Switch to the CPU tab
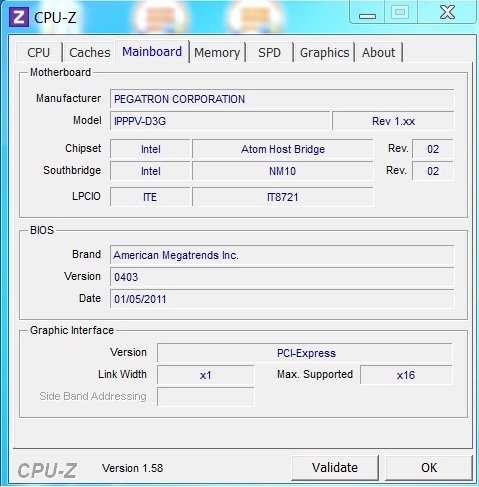This screenshot has height=487, width=479. point(39,52)
